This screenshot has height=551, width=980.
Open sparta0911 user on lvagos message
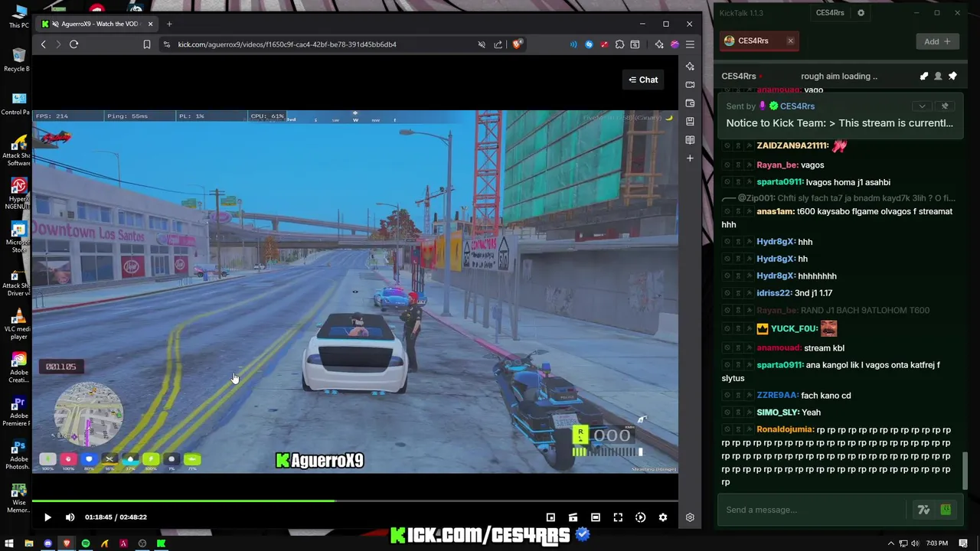click(780, 182)
